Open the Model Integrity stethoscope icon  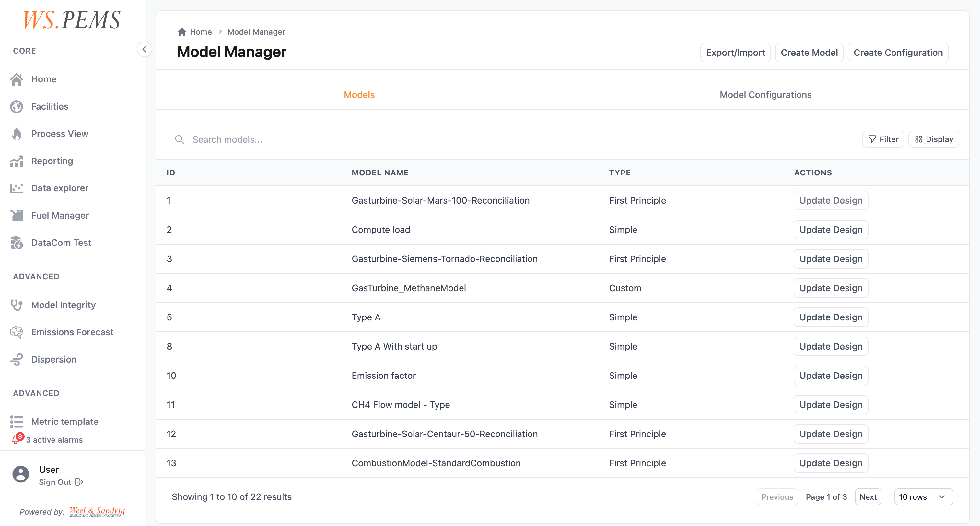17,305
